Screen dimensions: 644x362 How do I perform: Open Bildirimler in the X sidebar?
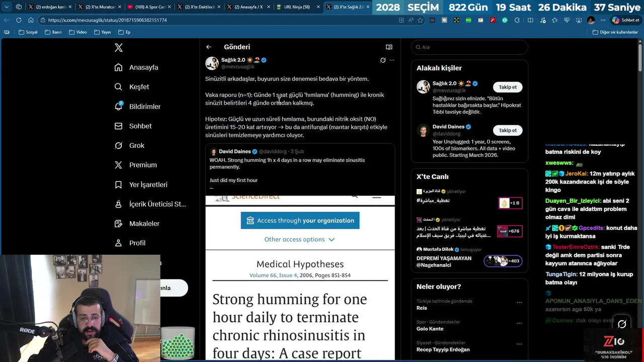click(x=137, y=107)
